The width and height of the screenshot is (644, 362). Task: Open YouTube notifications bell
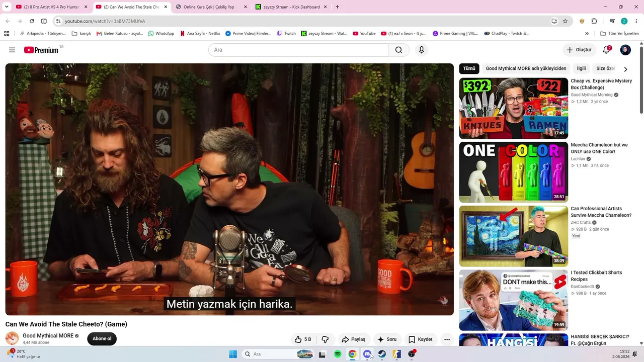(606, 50)
